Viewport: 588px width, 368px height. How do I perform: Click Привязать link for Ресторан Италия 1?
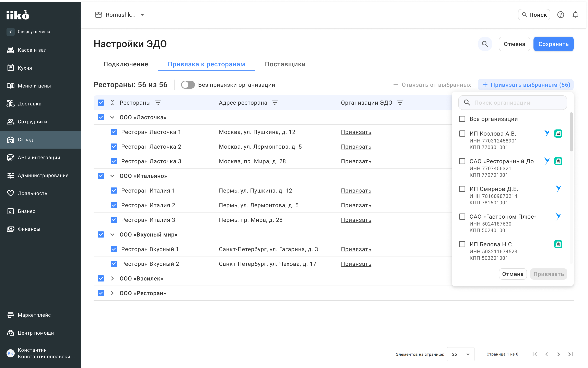(x=356, y=191)
